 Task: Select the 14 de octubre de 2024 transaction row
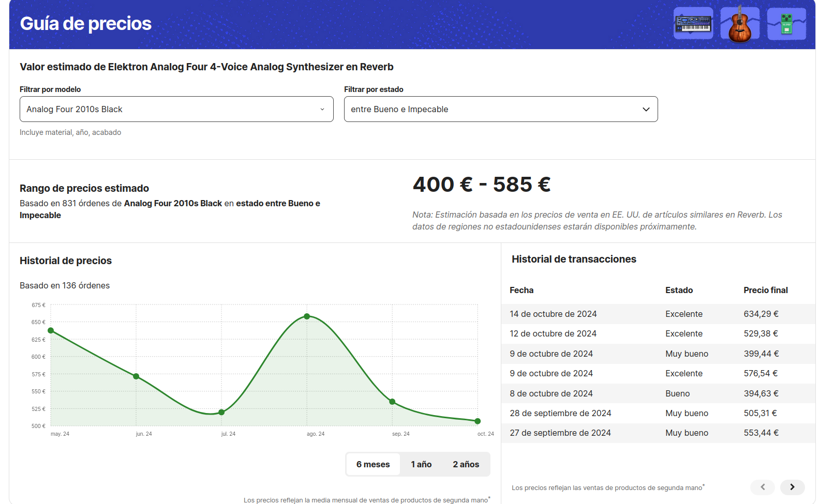(658, 314)
